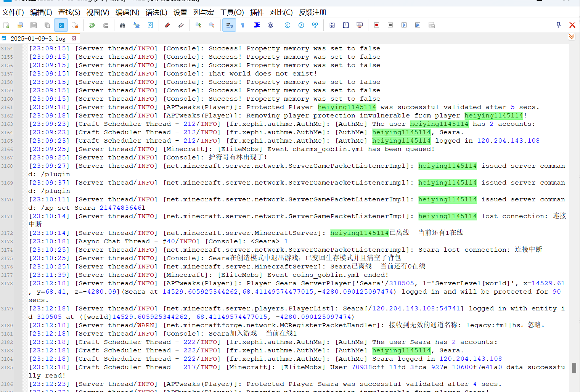Toggle the show all characters pilcrow button
The image size is (580, 392).
(x=243, y=25)
